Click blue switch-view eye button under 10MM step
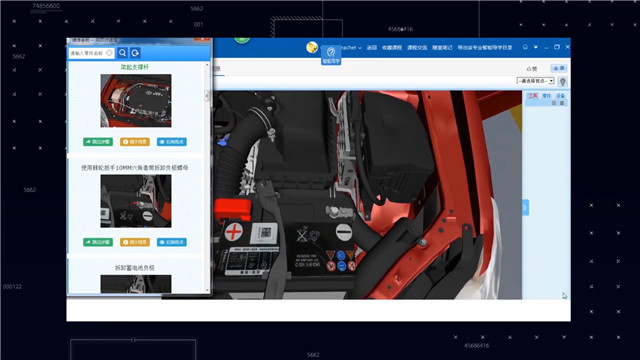The height and width of the screenshot is (360, 640). [172, 242]
